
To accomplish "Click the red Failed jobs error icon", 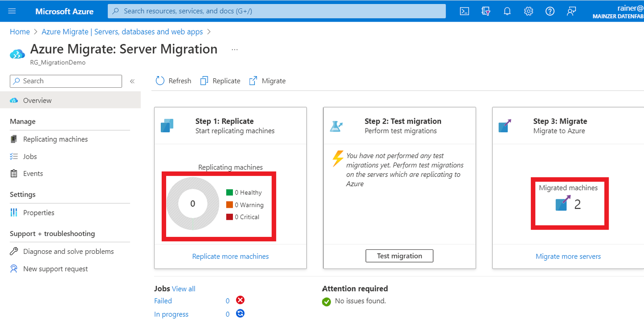I will coord(240,300).
